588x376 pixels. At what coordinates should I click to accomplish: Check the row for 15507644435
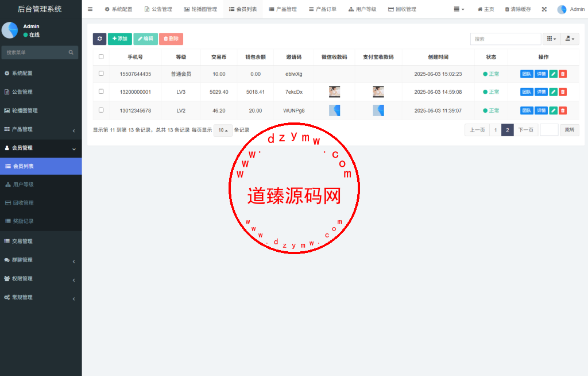101,74
